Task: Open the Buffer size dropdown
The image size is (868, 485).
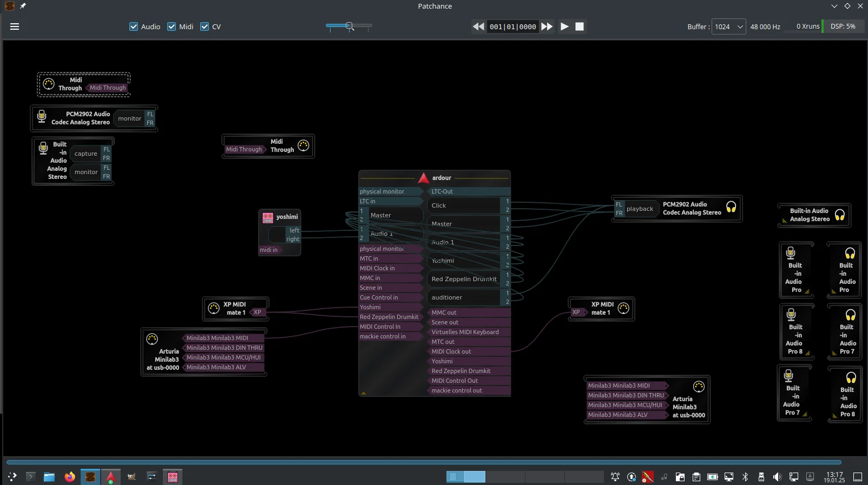Action: (x=729, y=26)
